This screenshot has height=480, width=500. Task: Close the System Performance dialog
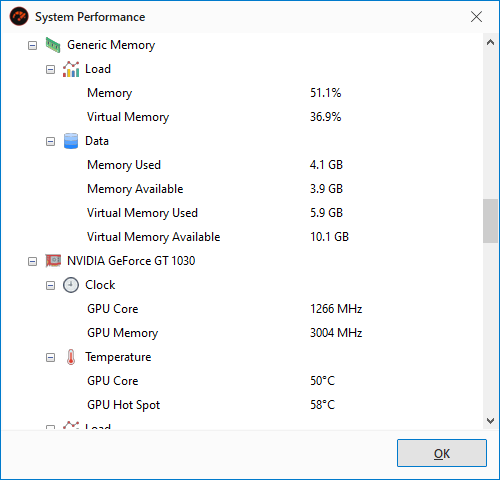(x=476, y=16)
